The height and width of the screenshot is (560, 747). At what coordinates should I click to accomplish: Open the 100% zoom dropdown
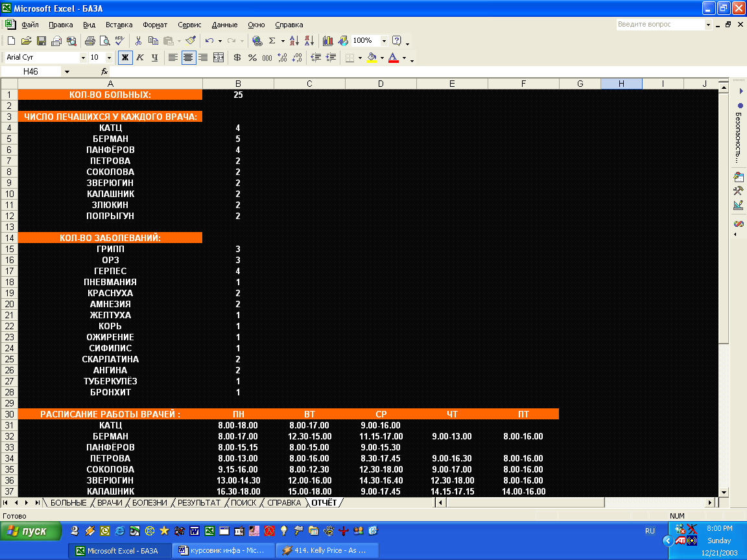tap(384, 41)
